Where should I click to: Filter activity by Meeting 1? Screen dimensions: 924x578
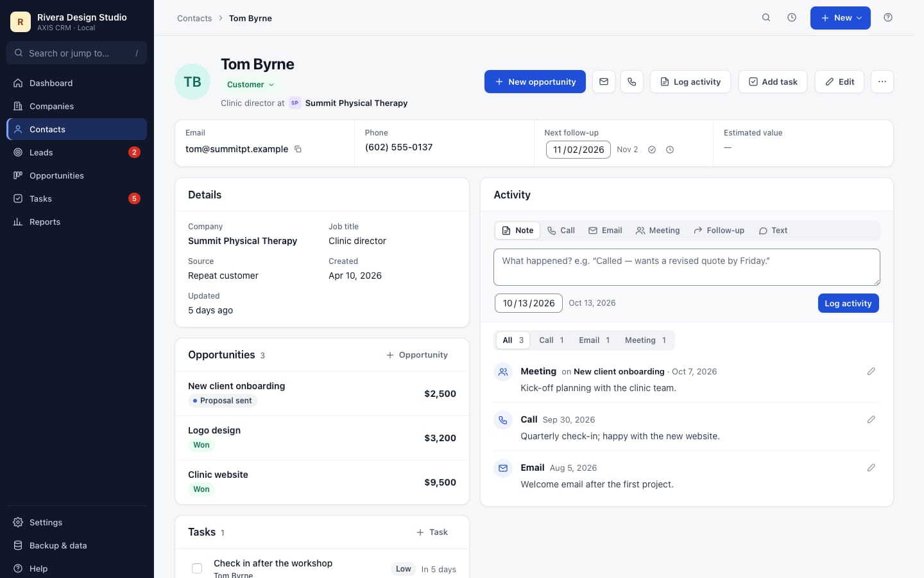coord(646,340)
